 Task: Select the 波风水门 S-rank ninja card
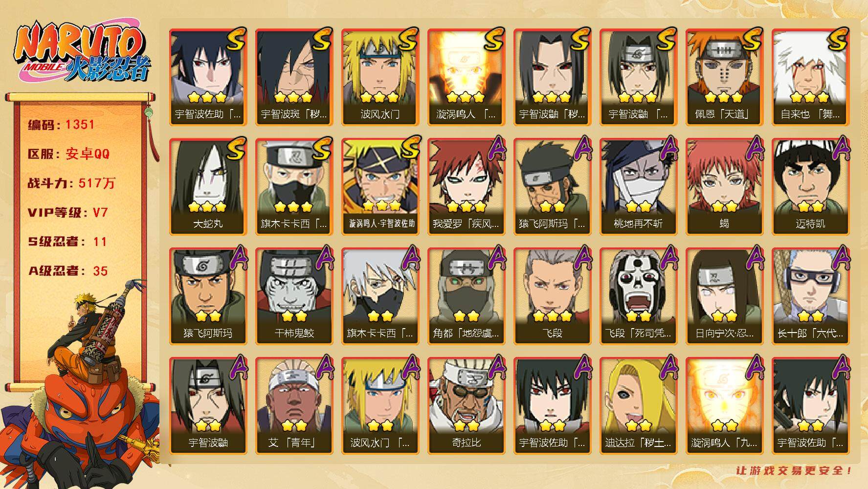[380, 77]
